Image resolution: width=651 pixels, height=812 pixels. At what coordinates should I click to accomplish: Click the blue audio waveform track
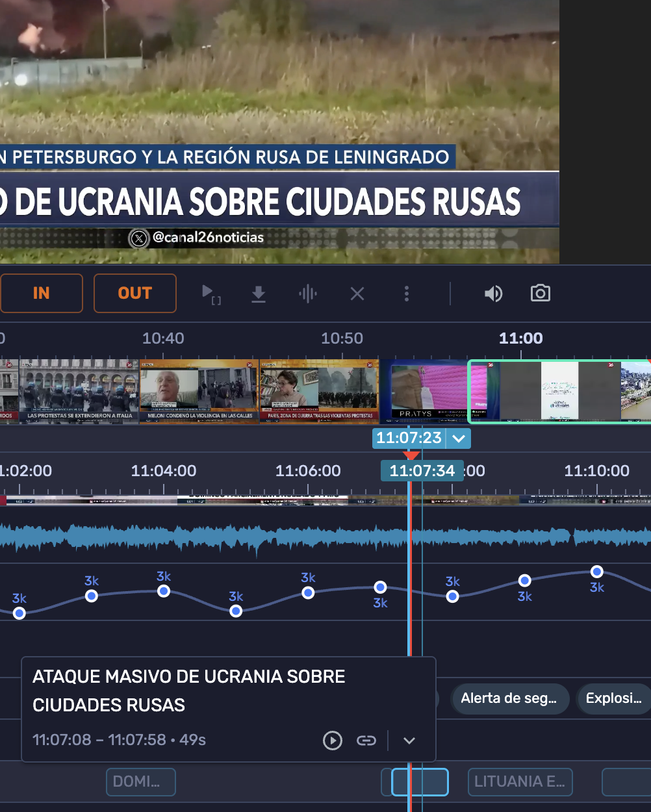click(325, 537)
